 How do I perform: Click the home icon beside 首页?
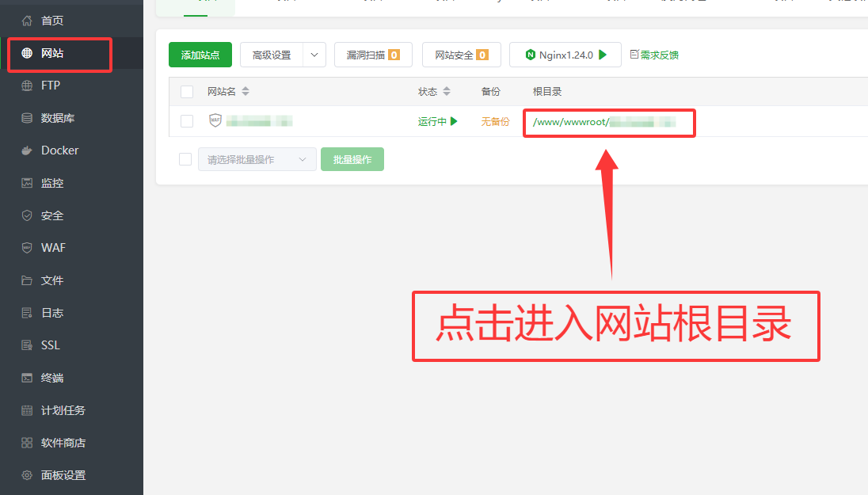pyautogui.click(x=27, y=21)
